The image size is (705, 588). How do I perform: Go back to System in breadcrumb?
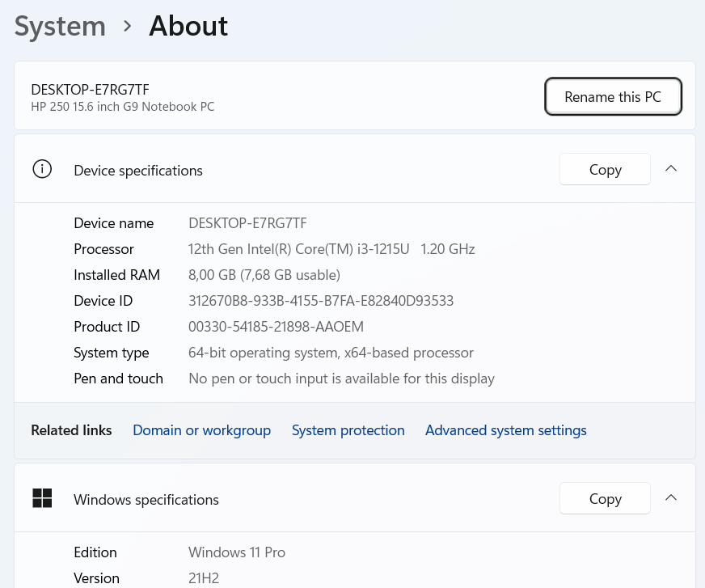(61, 26)
